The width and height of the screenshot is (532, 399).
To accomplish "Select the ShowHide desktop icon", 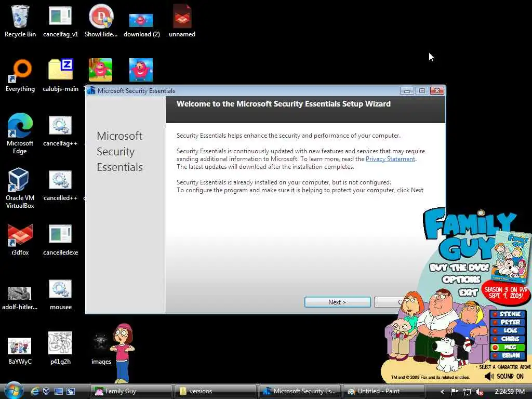I will click(x=101, y=21).
